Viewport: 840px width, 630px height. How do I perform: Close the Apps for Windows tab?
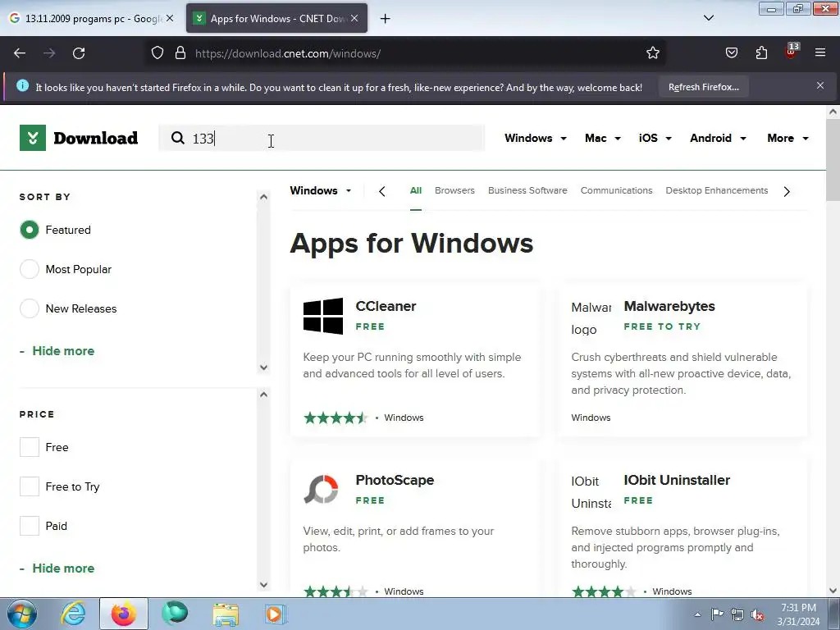coord(354,18)
